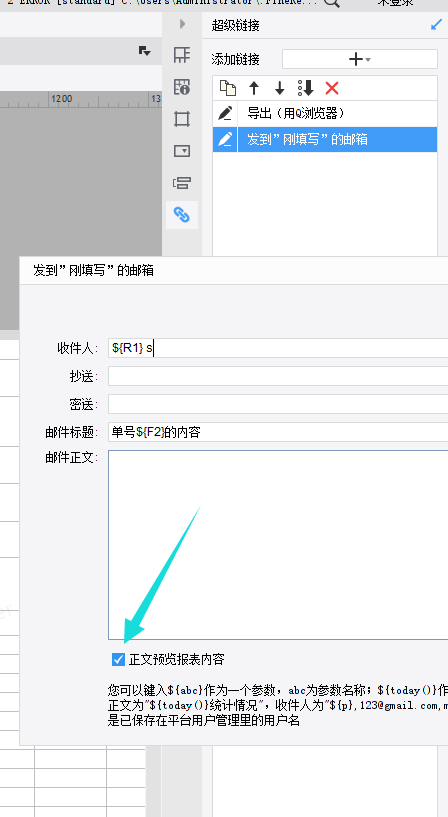Open the tab list dropdown arrow
This screenshot has width=448, height=817.
click(144, 51)
